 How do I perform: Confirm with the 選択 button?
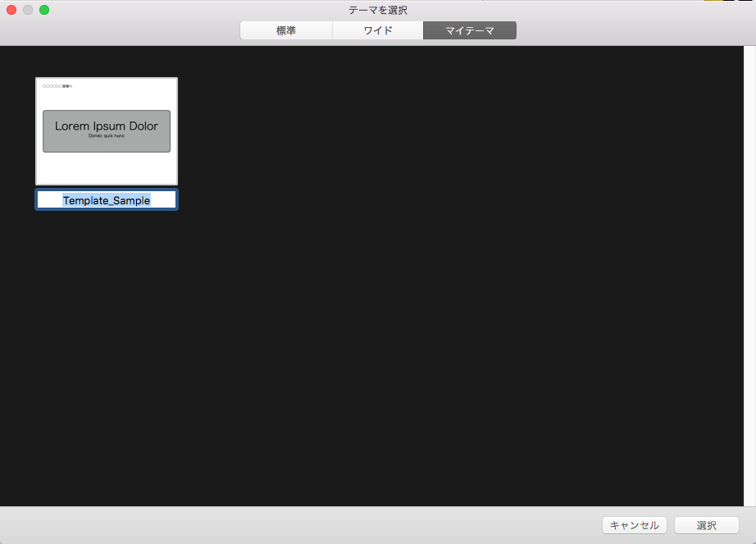706,525
